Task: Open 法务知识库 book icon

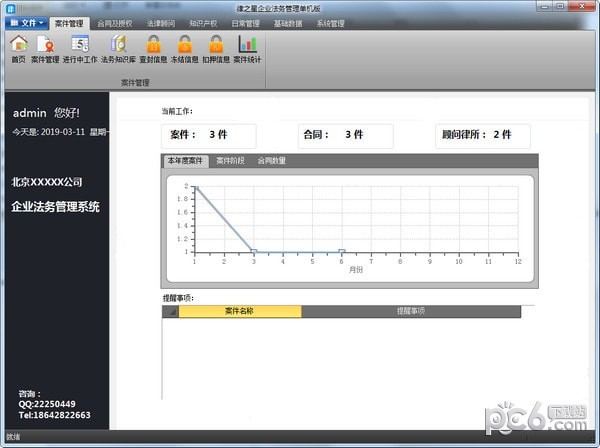Action: pos(118,49)
